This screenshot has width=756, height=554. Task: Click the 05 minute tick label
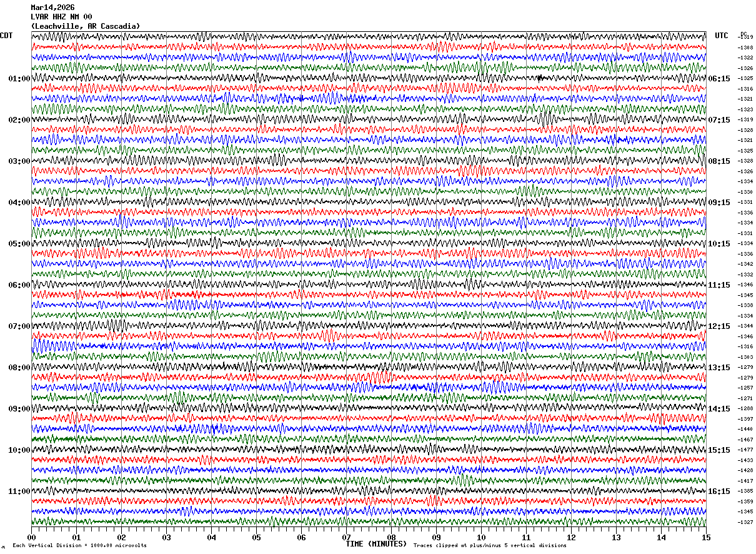256,537
